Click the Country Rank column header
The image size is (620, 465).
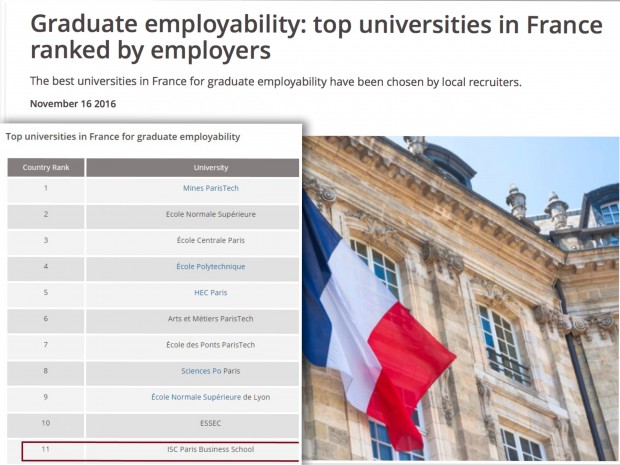point(45,167)
